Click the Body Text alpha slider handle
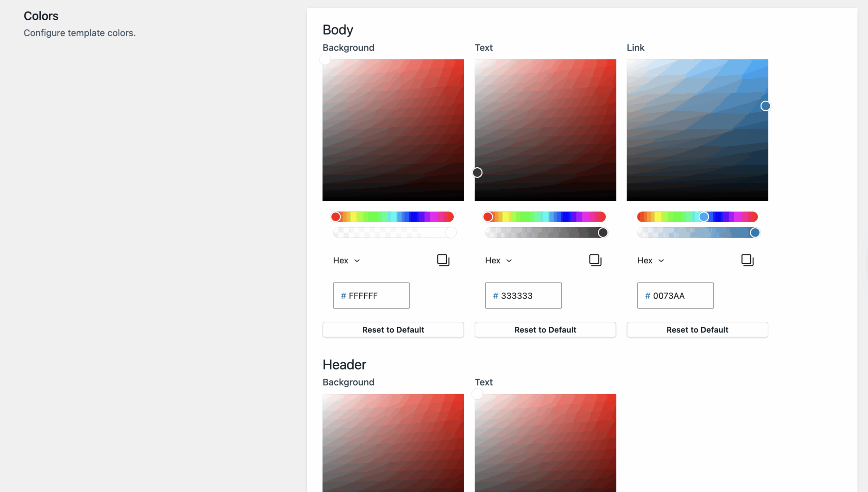868x492 pixels. tap(603, 233)
